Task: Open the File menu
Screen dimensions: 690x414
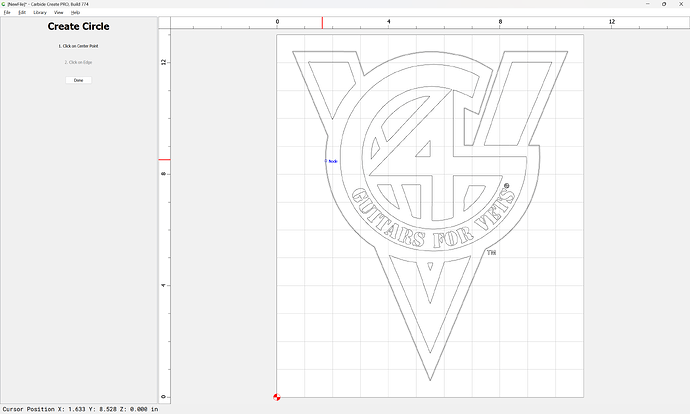Action: 7,12
